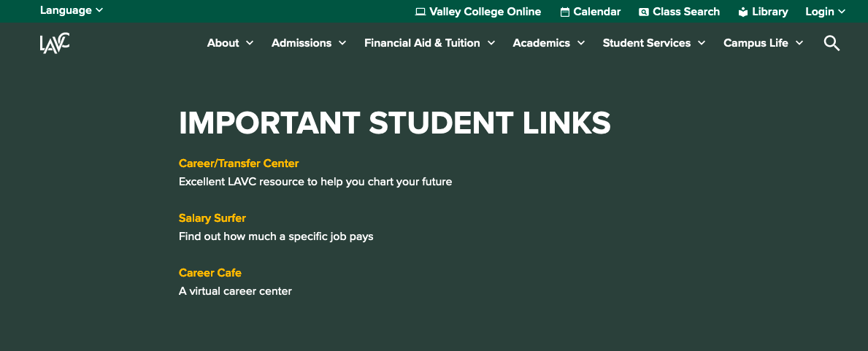Open the Login dropdown menu
The image size is (868, 351).
tap(825, 12)
